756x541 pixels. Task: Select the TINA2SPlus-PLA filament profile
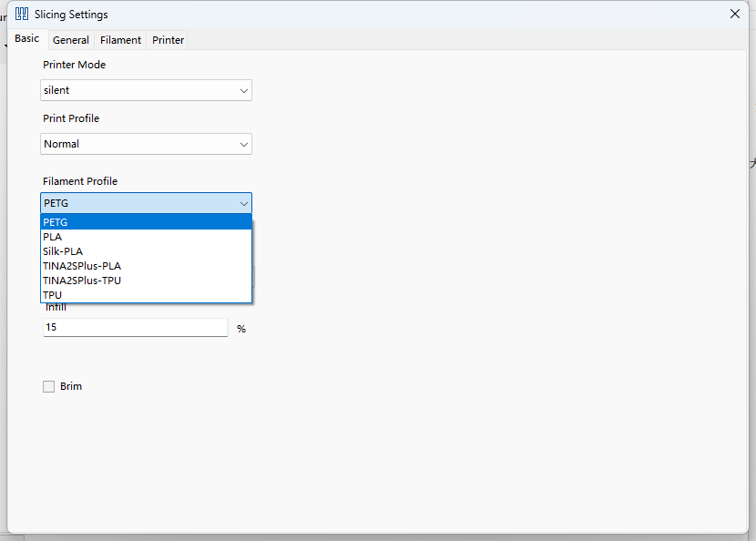146,266
